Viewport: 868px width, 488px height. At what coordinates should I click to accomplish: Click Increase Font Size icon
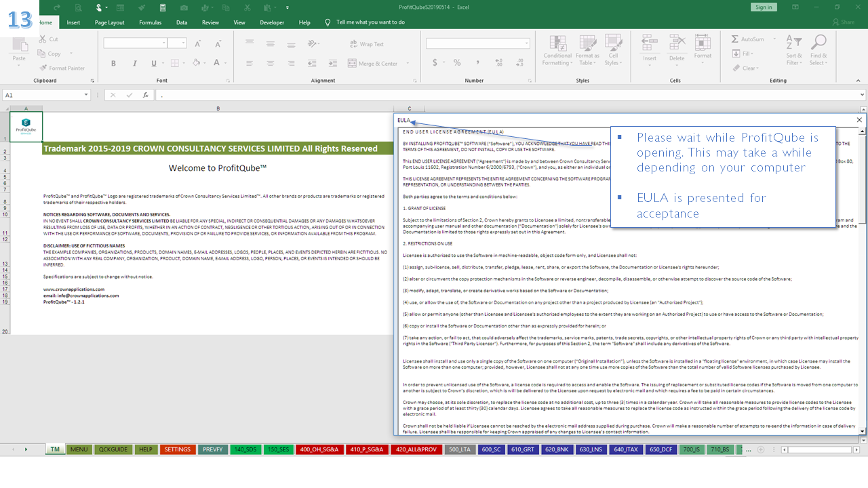click(x=198, y=43)
